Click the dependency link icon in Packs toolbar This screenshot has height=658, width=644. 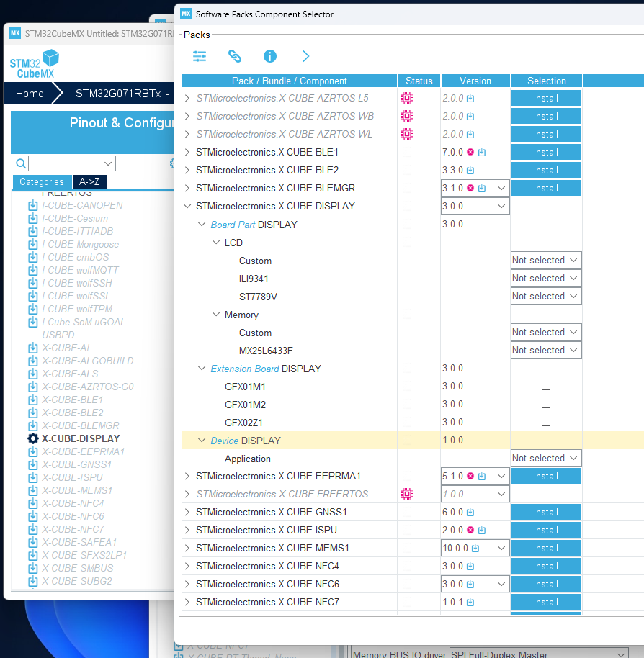(235, 56)
